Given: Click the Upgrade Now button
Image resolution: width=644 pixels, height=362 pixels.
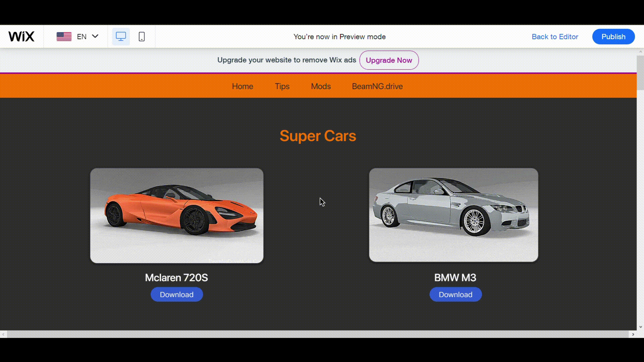Looking at the screenshot, I should pyautogui.click(x=389, y=60).
